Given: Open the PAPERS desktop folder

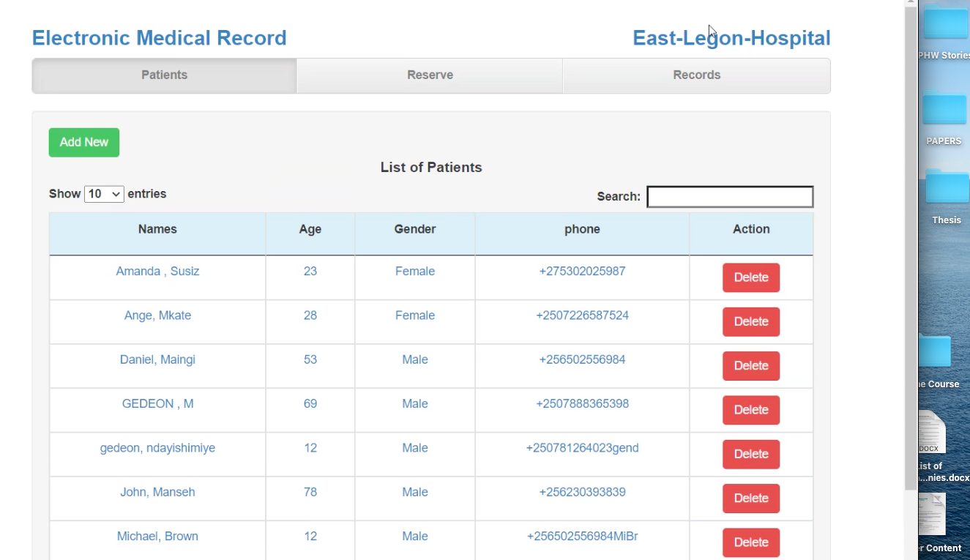Looking at the screenshot, I should (x=945, y=108).
